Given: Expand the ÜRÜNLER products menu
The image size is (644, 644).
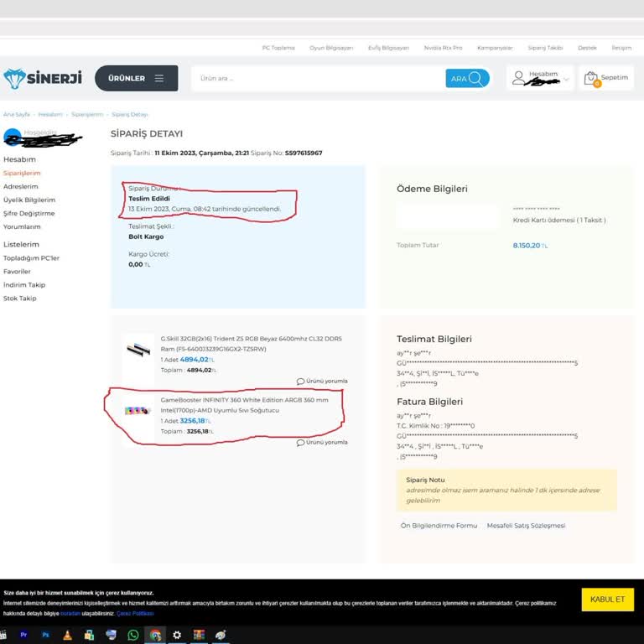Looking at the screenshot, I should pyautogui.click(x=136, y=78).
